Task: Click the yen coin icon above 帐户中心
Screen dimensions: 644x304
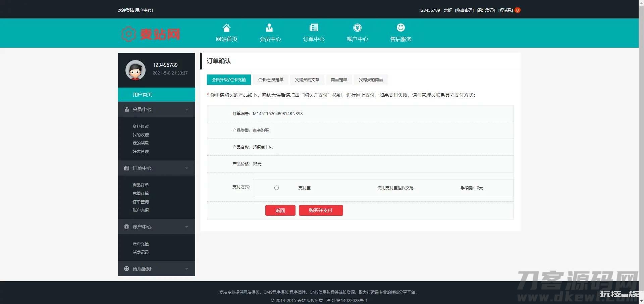Action: [357, 28]
